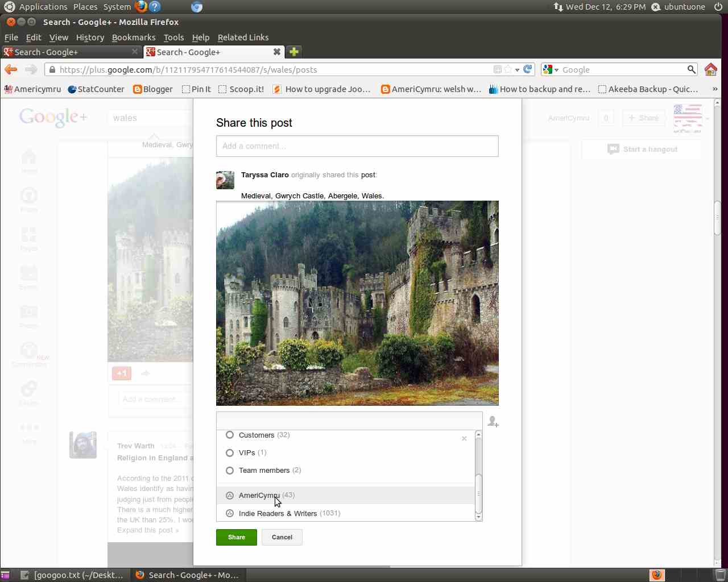Open the History menu

pos(90,38)
